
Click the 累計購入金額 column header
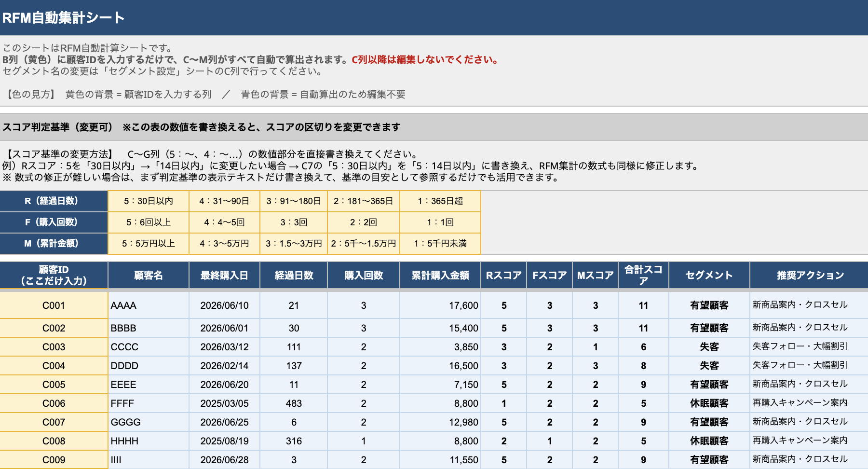(x=440, y=276)
